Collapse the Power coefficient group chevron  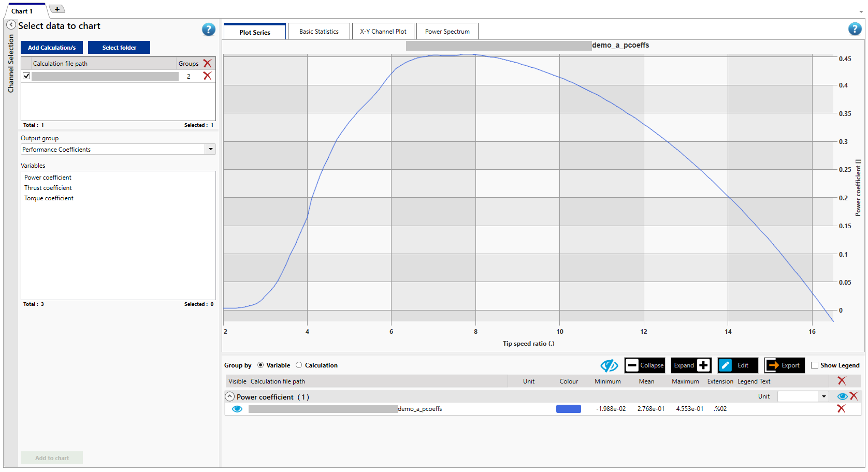click(x=230, y=396)
